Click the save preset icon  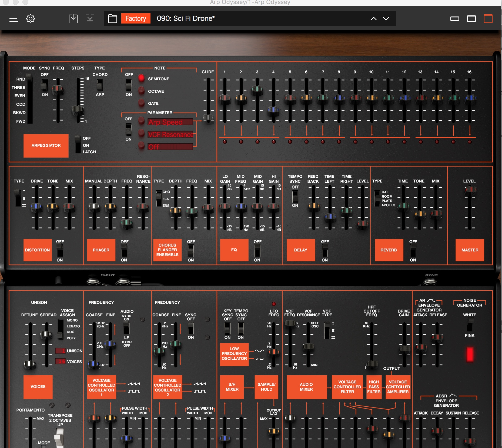pos(73,19)
